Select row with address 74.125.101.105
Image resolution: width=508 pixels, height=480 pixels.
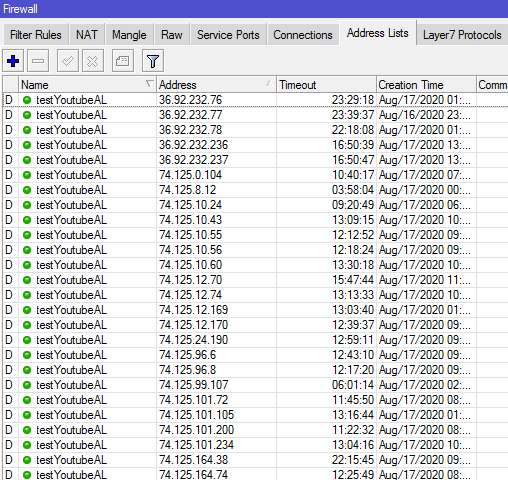point(255,415)
